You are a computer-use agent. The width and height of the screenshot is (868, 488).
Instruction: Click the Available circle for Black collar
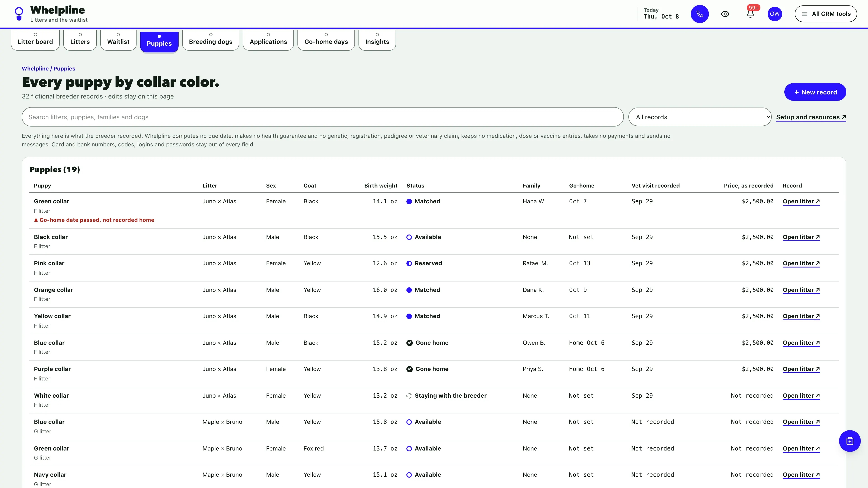coord(409,237)
